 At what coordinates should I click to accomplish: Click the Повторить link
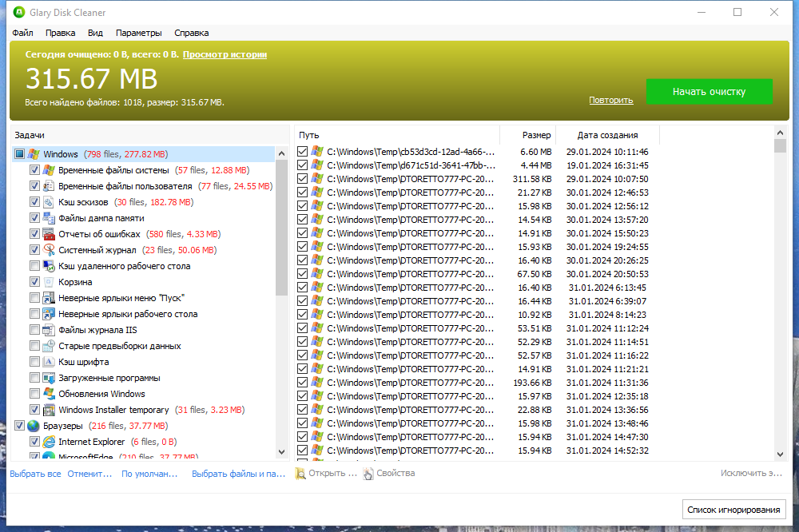pos(611,101)
